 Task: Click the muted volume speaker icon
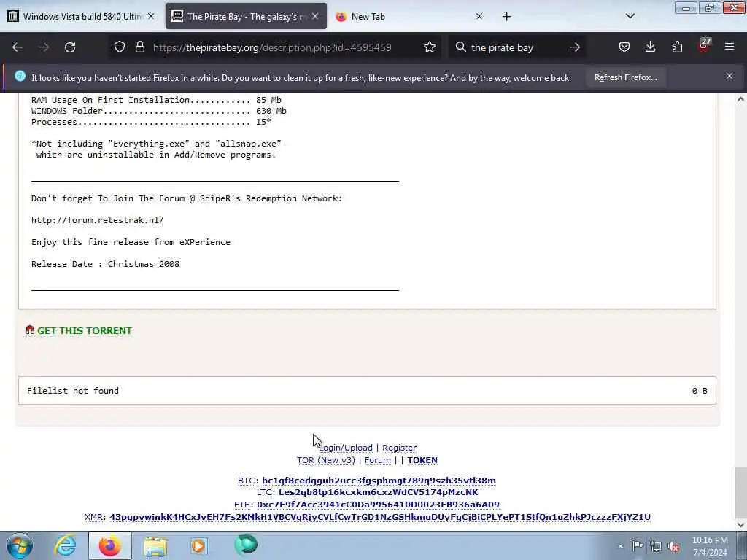[x=673, y=547]
